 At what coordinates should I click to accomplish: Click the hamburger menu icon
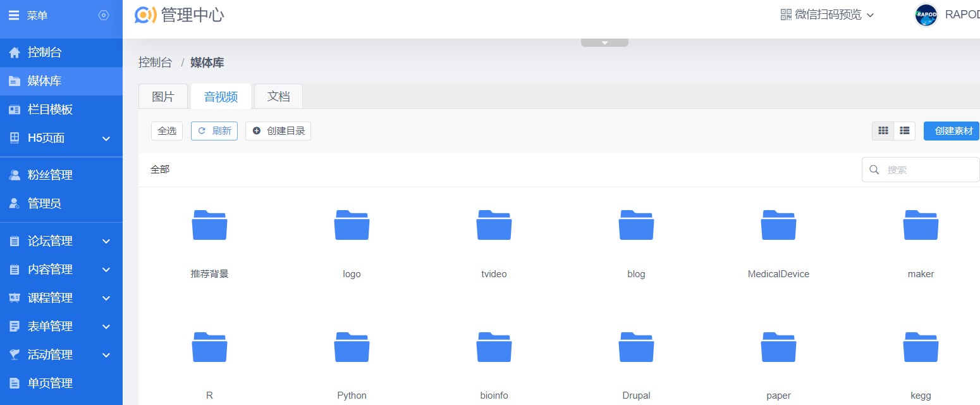[x=14, y=15]
